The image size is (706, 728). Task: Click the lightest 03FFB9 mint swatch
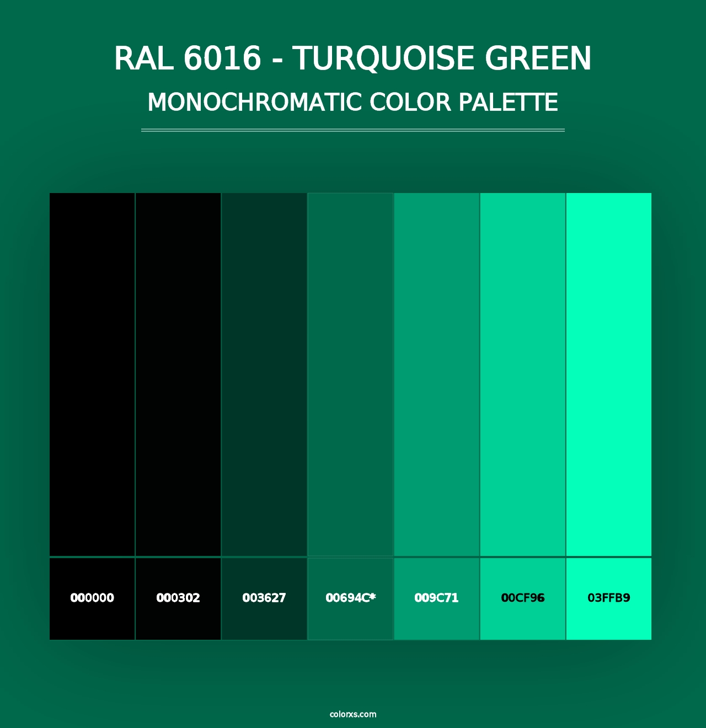pyautogui.click(x=609, y=374)
